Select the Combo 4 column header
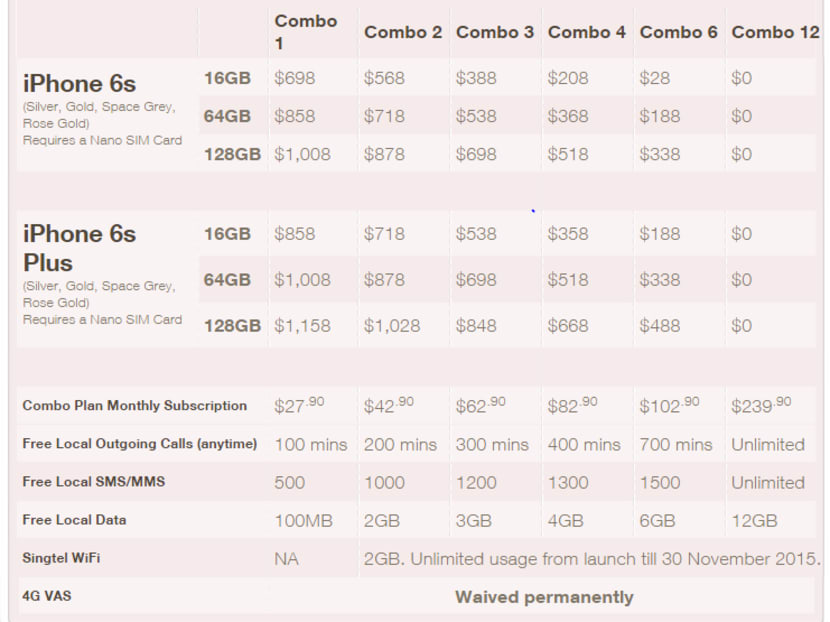The image size is (830, 622). point(586,32)
